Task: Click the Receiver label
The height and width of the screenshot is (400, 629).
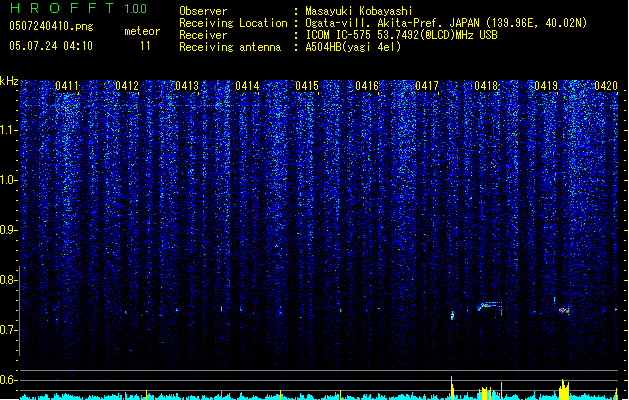Action: coord(203,35)
